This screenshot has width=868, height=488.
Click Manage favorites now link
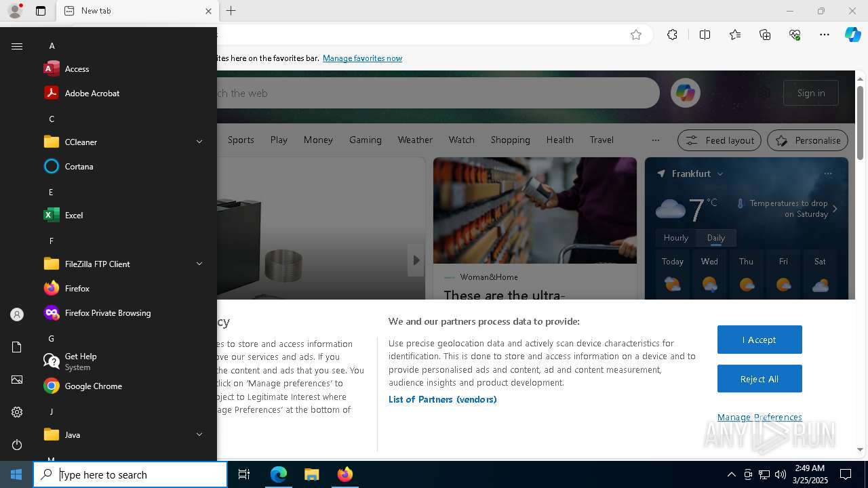click(362, 58)
